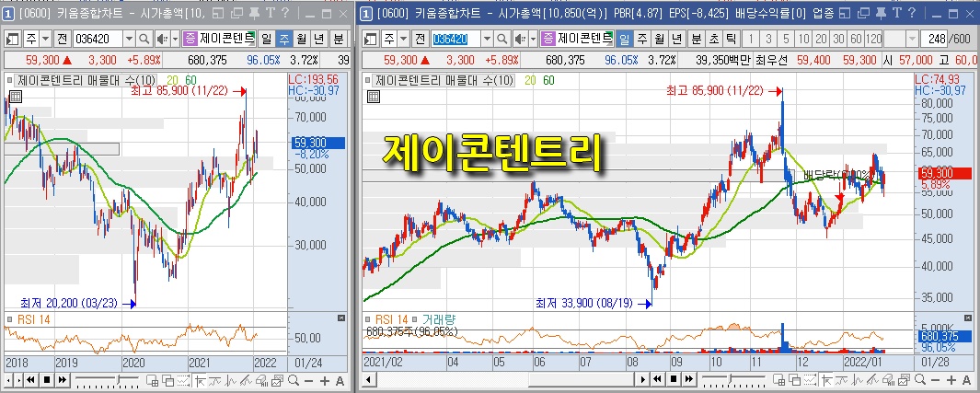Toggle the side panel icon in right window toolbar

coord(370,40)
